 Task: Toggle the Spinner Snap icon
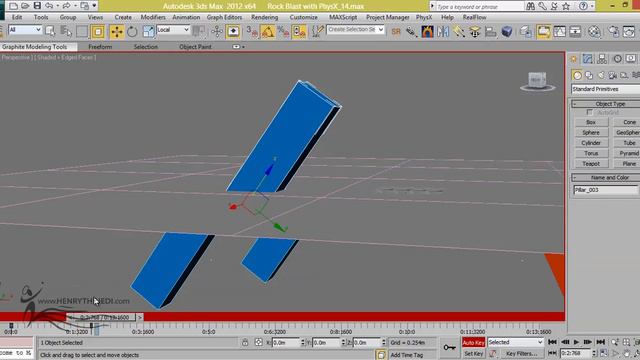coord(299,31)
